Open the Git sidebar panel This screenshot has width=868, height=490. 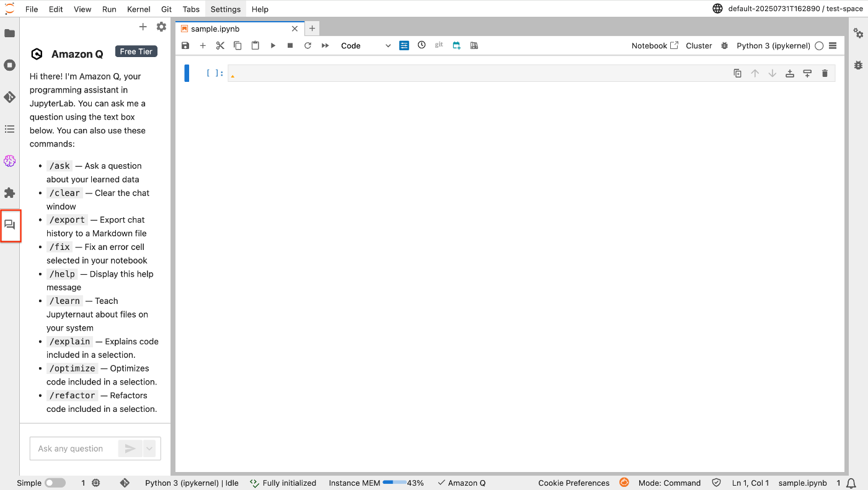[9, 97]
